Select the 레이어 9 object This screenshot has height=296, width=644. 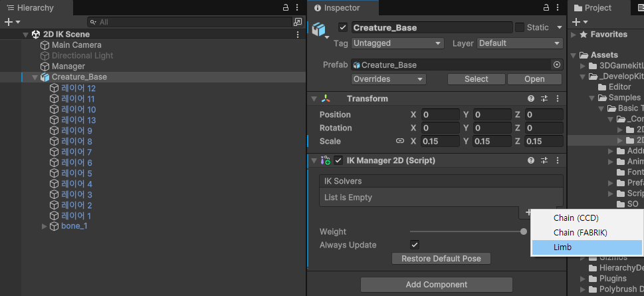point(76,131)
